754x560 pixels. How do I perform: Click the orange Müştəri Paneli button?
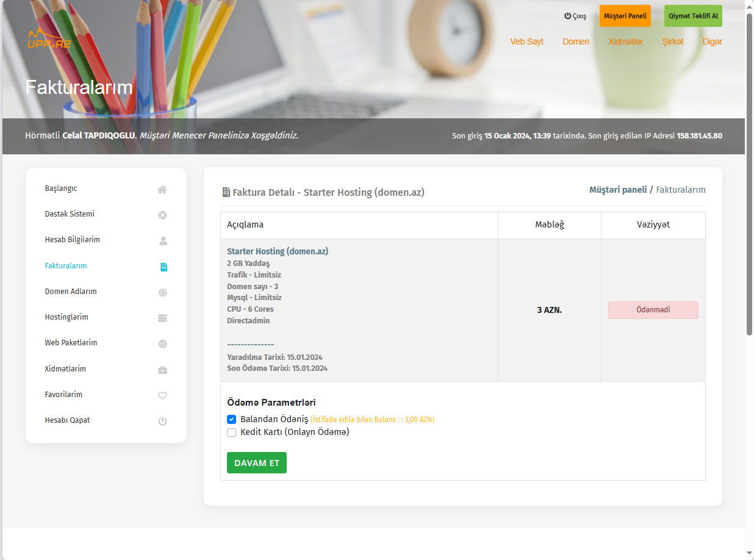625,16
